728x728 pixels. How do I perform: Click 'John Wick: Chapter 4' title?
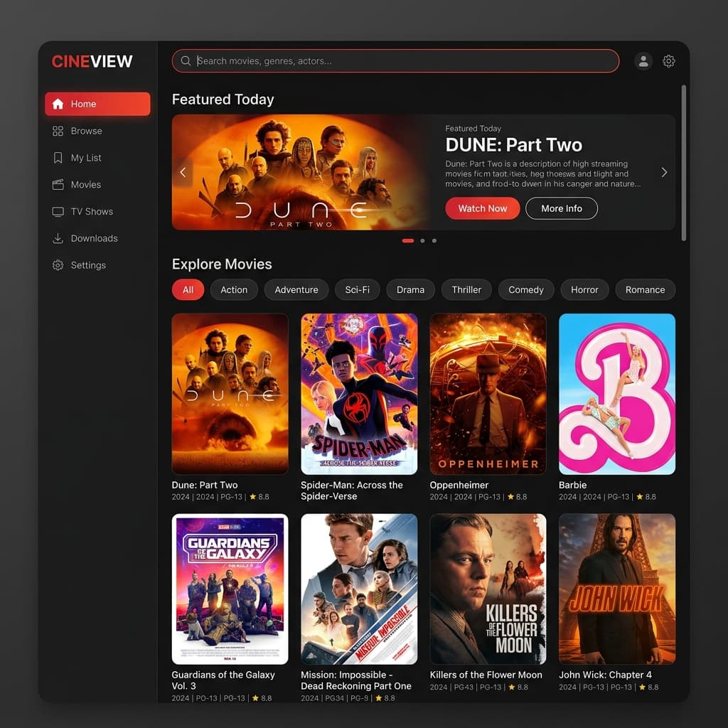606,675
